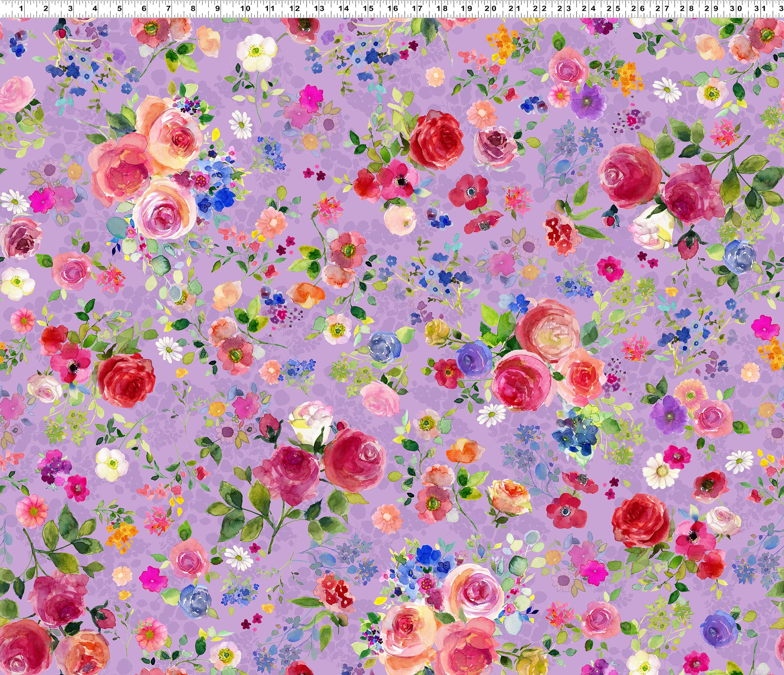784x675 pixels.
Task: Click the number 3 on the ruler
Action: click(x=70, y=8)
